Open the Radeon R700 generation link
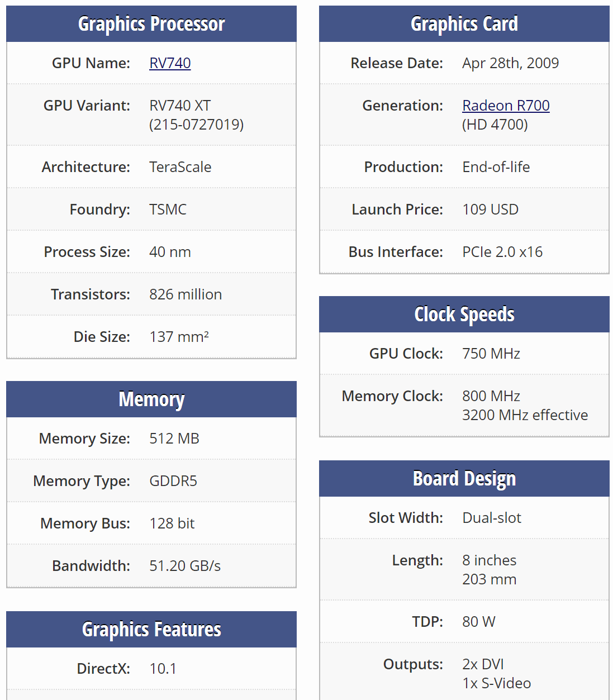Screen dimensions: 613x700 click(x=506, y=106)
